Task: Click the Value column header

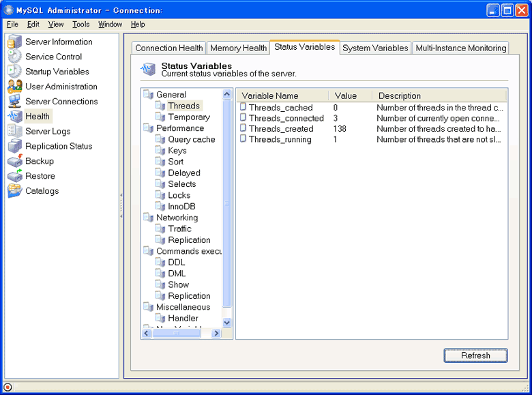Action: (346, 96)
